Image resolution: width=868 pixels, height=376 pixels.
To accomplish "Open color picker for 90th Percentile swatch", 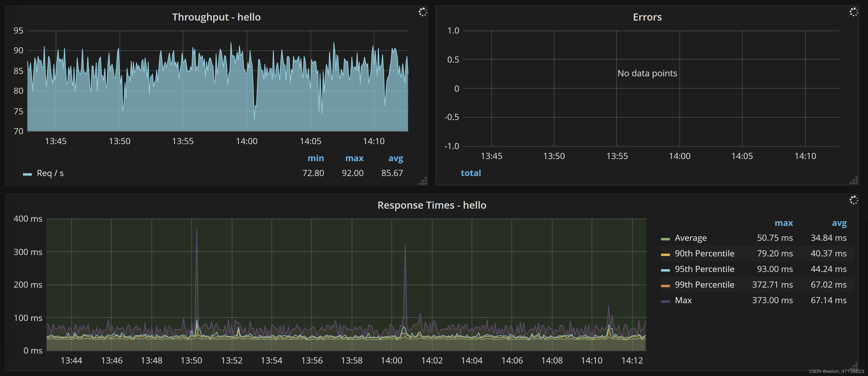I will tap(665, 255).
